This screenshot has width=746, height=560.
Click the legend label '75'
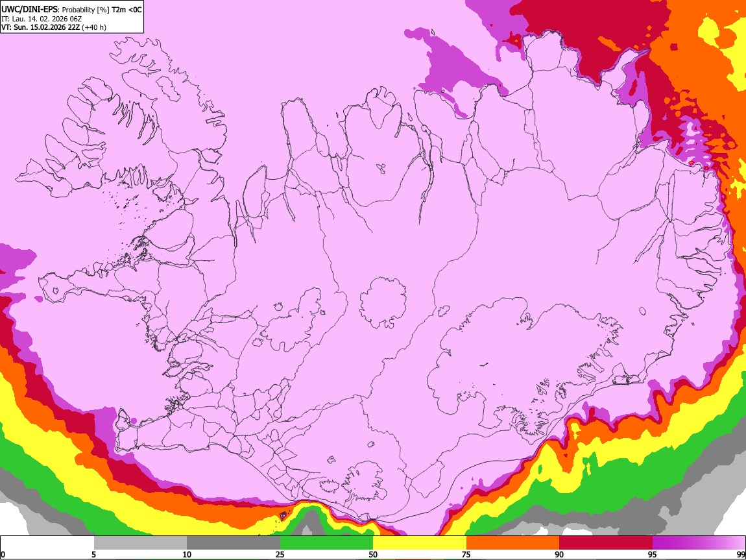[466, 554]
